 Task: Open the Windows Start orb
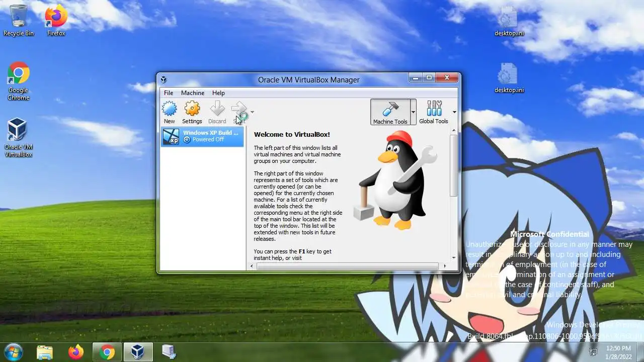[x=13, y=351]
